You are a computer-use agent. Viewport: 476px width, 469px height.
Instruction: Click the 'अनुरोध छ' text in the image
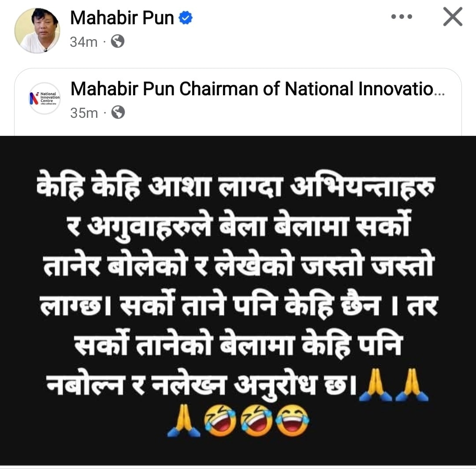(x=294, y=386)
